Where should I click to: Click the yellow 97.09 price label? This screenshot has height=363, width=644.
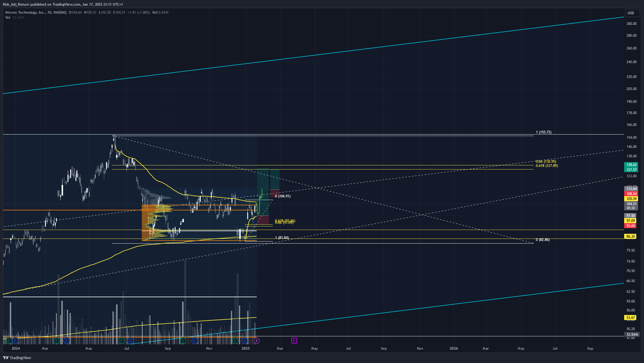click(x=631, y=221)
